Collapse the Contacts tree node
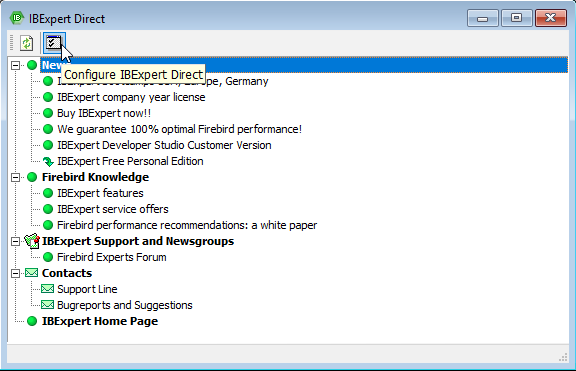The height and width of the screenshot is (371, 576). click(15, 273)
